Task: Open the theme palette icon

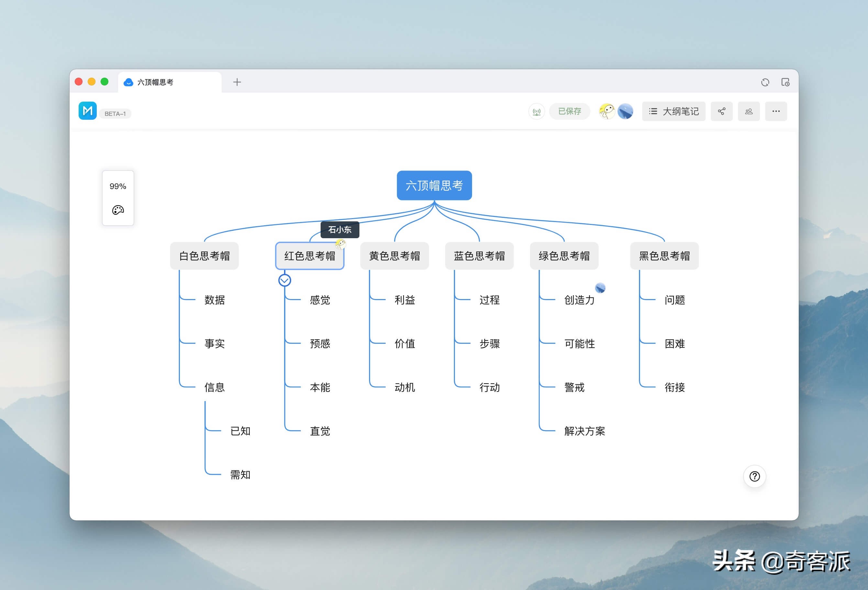Action: (x=118, y=210)
